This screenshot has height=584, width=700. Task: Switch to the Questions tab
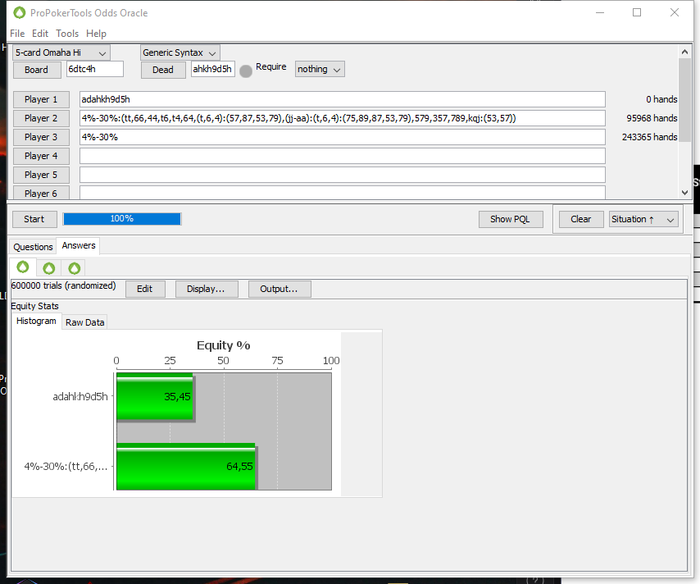[33, 246]
